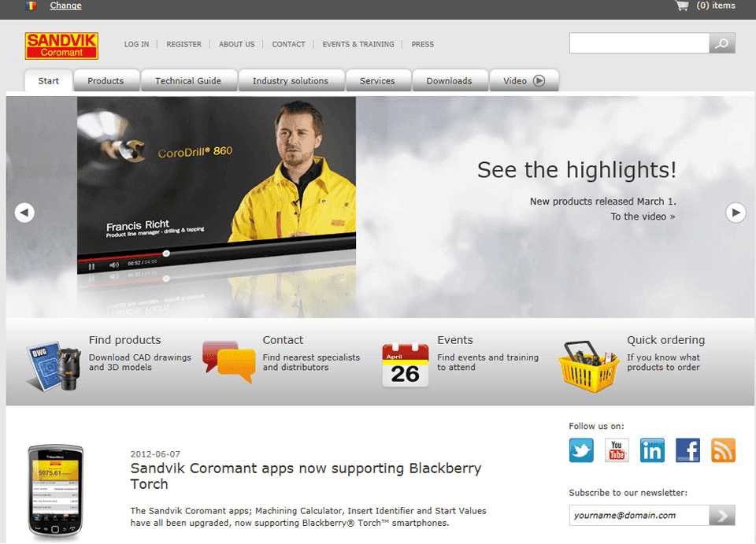This screenshot has width=756, height=544.
Task: Submit newsletter with arrow button
Action: click(x=722, y=516)
